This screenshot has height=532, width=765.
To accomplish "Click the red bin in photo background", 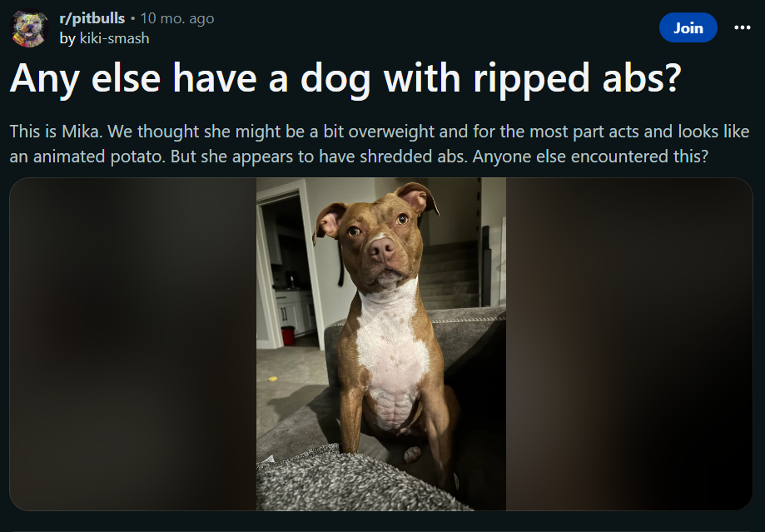I will click(288, 336).
